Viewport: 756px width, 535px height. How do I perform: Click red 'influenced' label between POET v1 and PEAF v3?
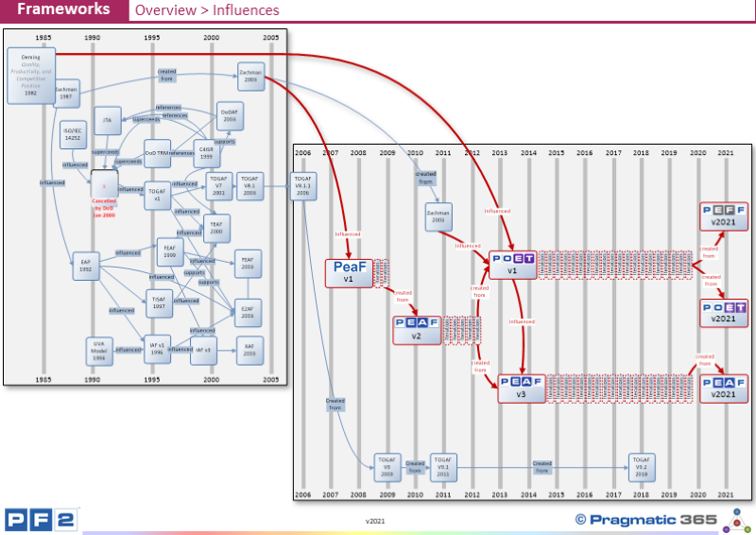click(x=522, y=321)
